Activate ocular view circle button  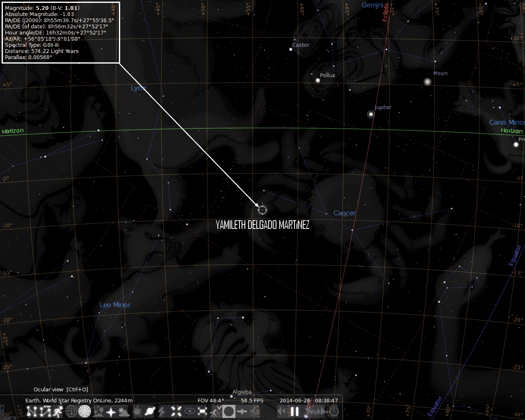(229, 411)
